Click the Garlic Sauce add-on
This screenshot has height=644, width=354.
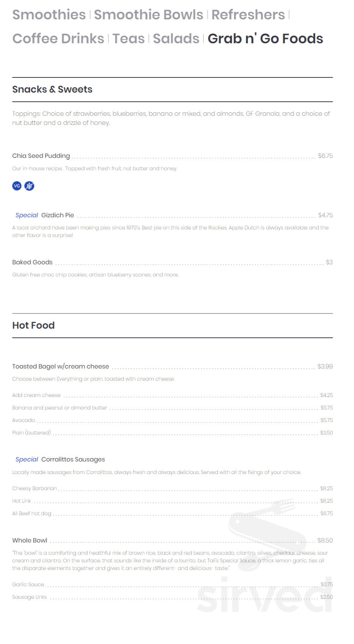28,584
